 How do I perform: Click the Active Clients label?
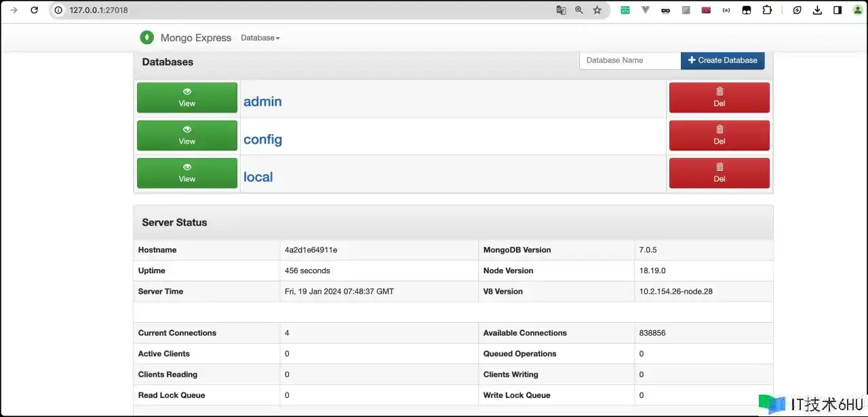[x=164, y=354]
